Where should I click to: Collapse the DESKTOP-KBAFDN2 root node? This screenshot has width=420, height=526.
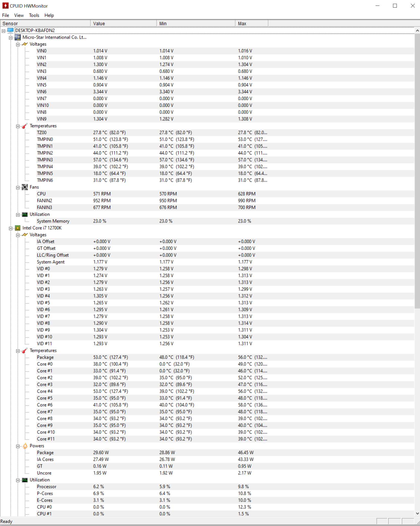coord(4,31)
